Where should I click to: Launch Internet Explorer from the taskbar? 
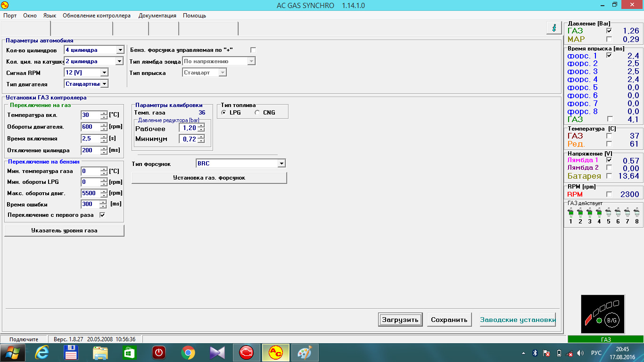42,353
